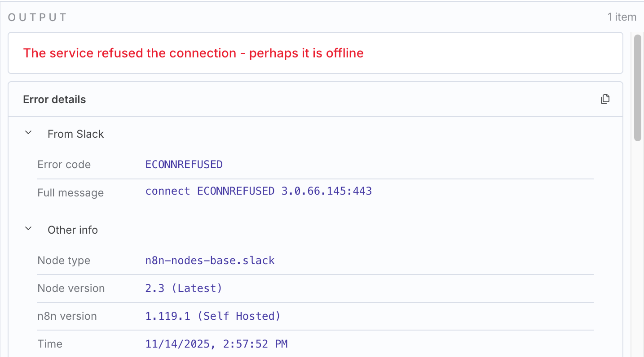
Task: Click the 11/14/2025 timestamp value
Action: click(216, 344)
